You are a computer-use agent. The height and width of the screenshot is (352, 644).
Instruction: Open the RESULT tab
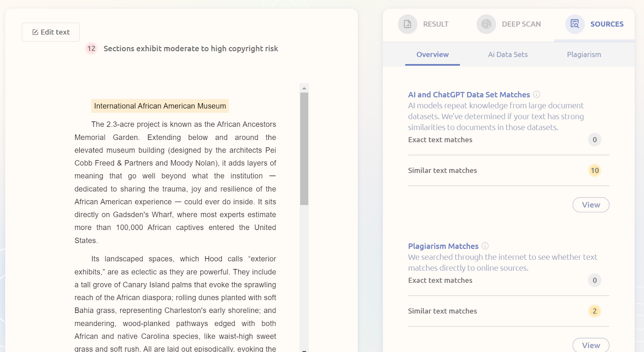click(423, 24)
